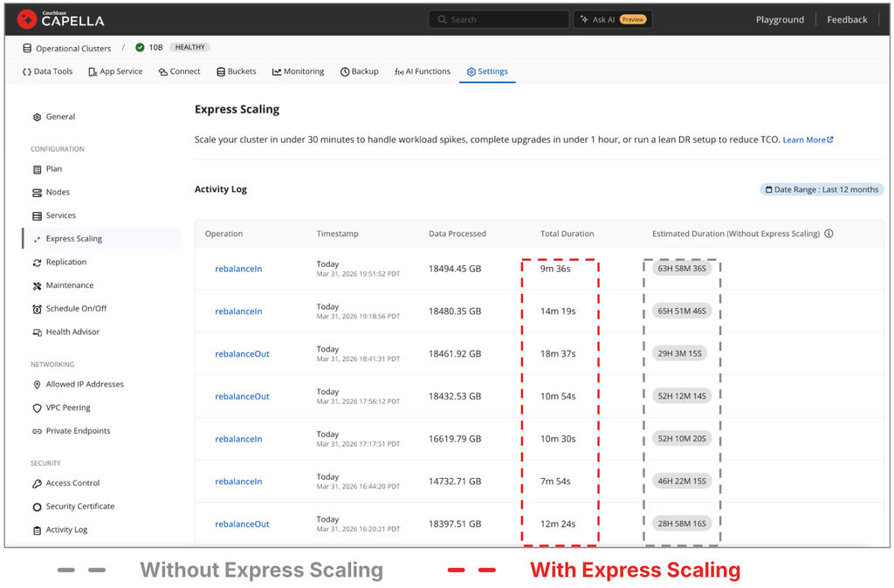The width and height of the screenshot is (894, 588).
Task: Click the HEALTHY status badge
Action: pyautogui.click(x=189, y=47)
